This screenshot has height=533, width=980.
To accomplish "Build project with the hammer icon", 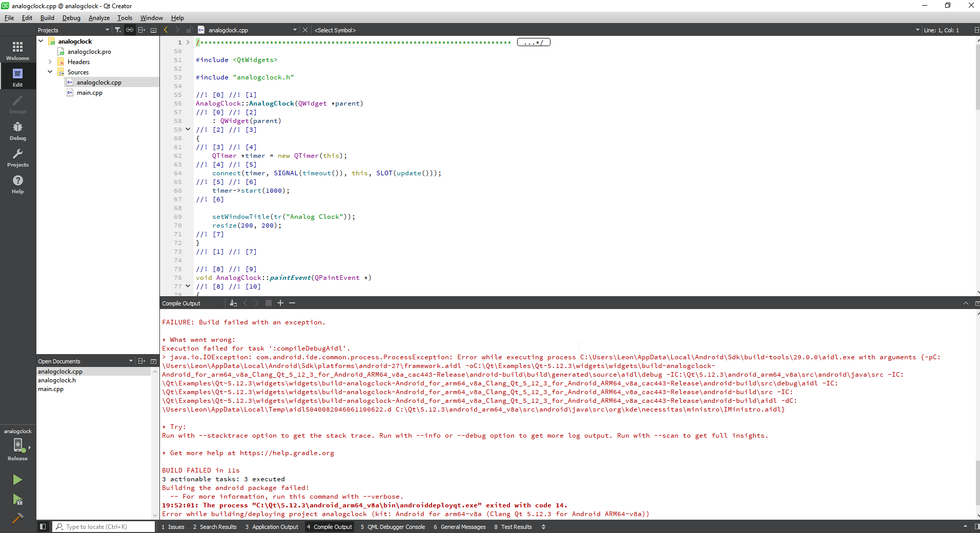I will click(17, 518).
